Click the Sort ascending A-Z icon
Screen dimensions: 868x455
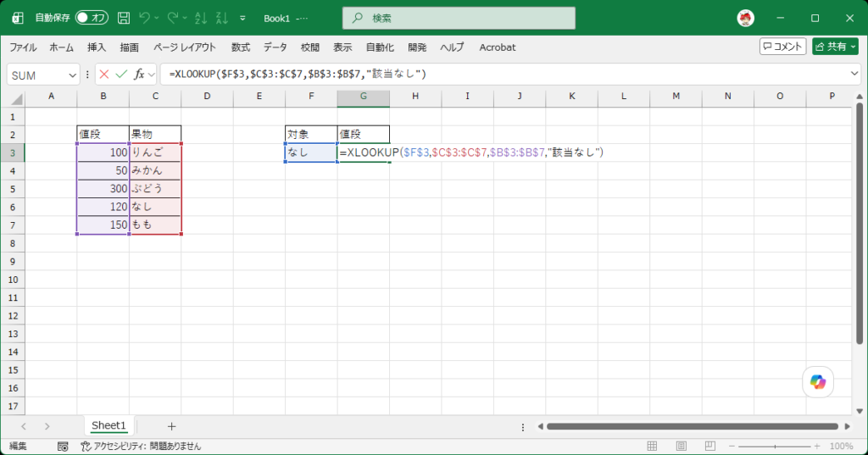coord(200,18)
